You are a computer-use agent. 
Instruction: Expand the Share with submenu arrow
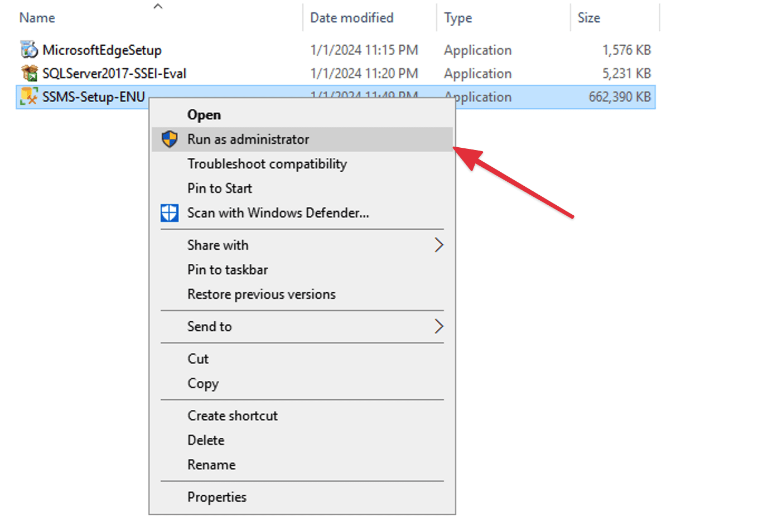(438, 245)
